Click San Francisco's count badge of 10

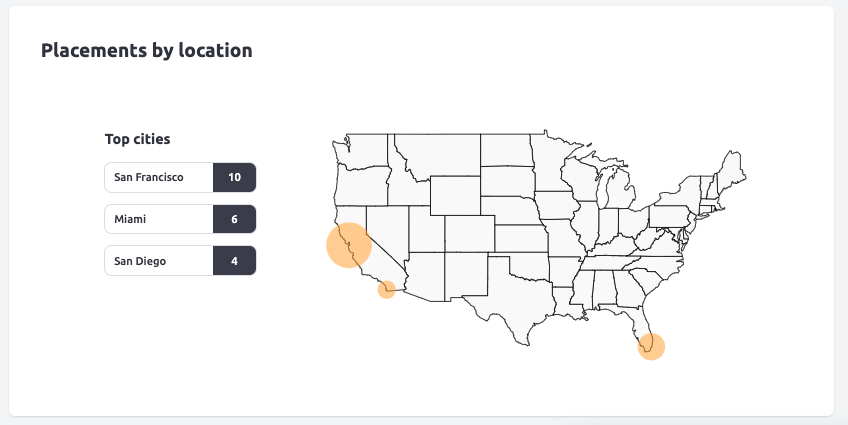point(235,178)
